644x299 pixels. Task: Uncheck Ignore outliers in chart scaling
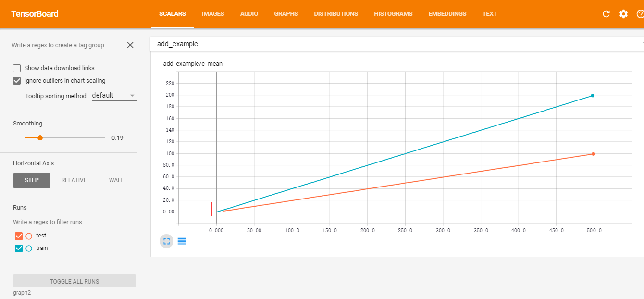(x=17, y=81)
